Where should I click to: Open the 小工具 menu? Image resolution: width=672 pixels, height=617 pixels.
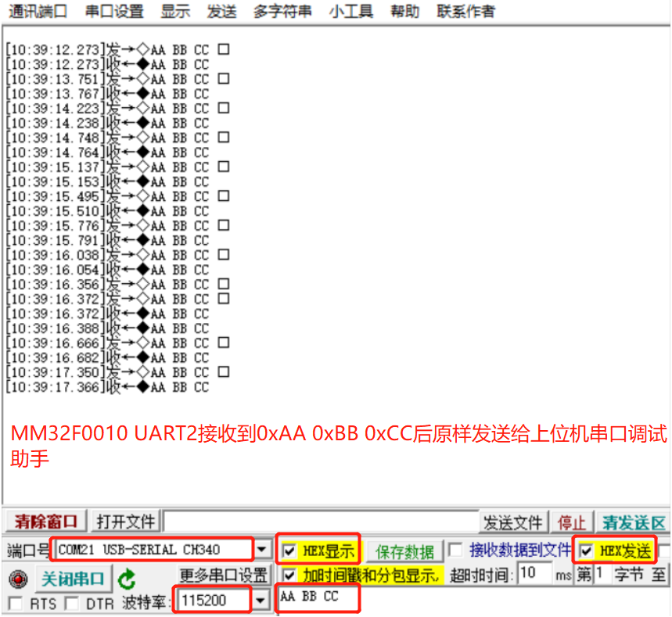pyautogui.click(x=351, y=11)
